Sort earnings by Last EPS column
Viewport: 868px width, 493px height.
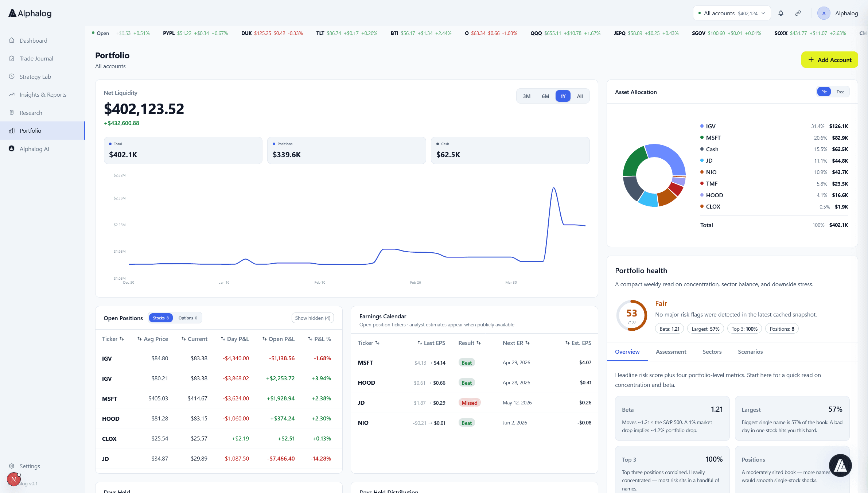tap(431, 343)
